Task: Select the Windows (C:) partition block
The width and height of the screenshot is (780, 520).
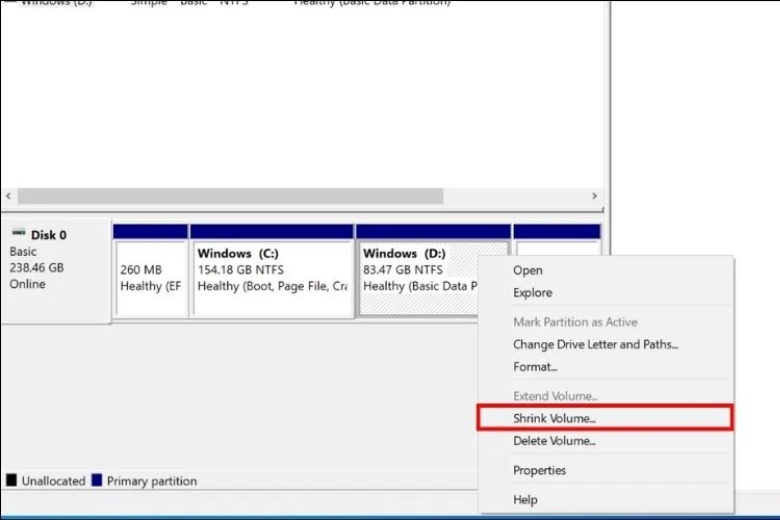Action: tap(272, 278)
